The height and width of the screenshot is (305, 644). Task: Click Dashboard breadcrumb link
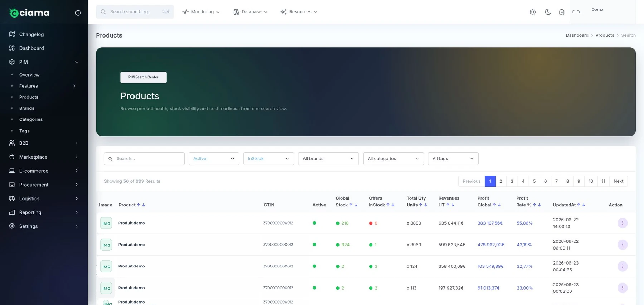(x=577, y=35)
